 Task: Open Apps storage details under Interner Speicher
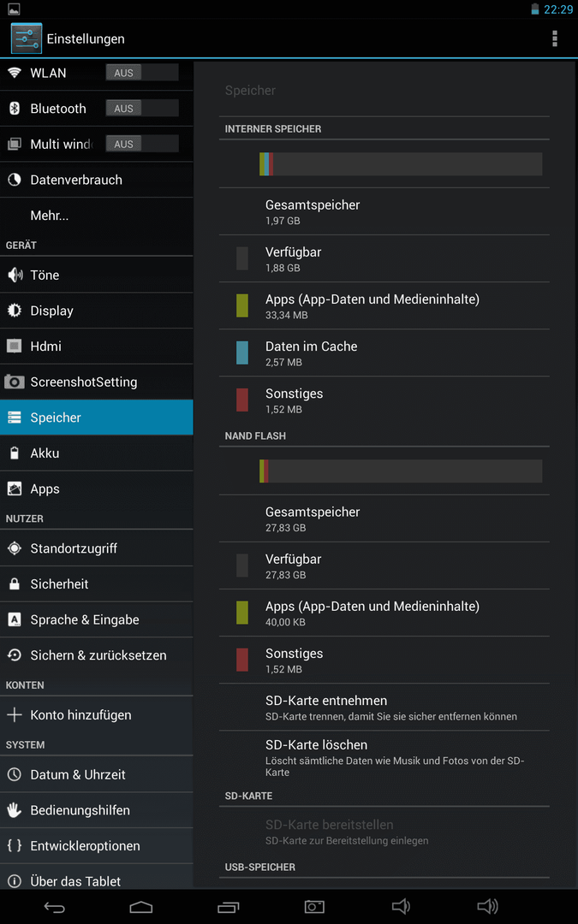[x=384, y=305]
